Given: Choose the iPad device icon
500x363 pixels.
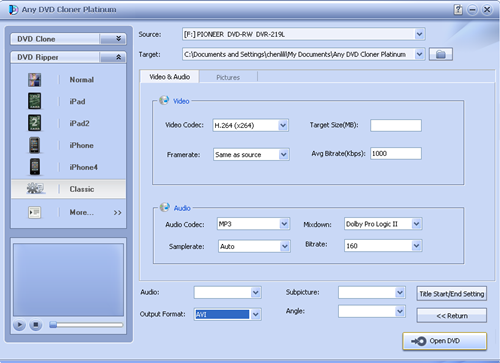Looking at the screenshot, I should pos(34,101).
